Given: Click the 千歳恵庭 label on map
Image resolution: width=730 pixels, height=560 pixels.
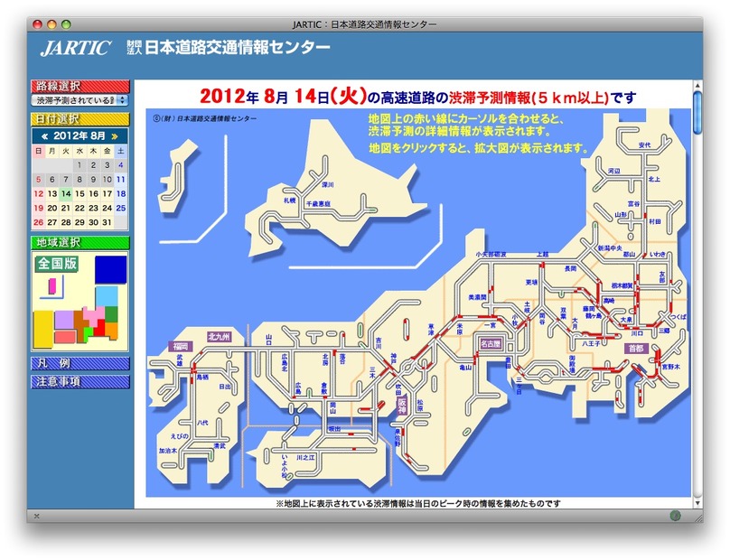Looking at the screenshot, I should (x=318, y=204).
